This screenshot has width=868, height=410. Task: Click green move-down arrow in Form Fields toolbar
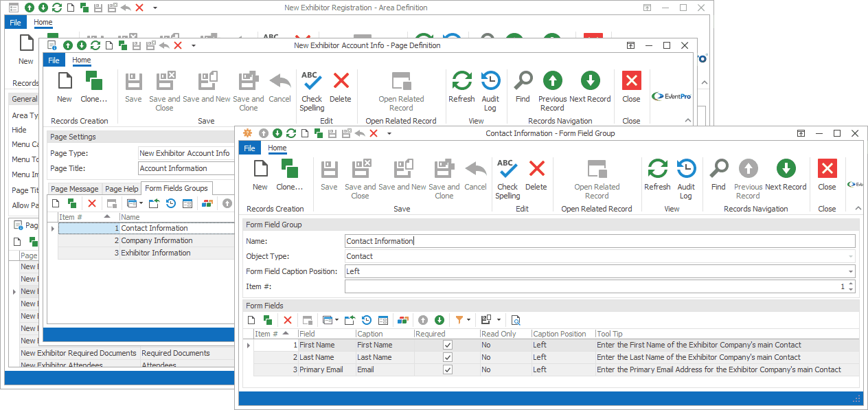pos(439,320)
